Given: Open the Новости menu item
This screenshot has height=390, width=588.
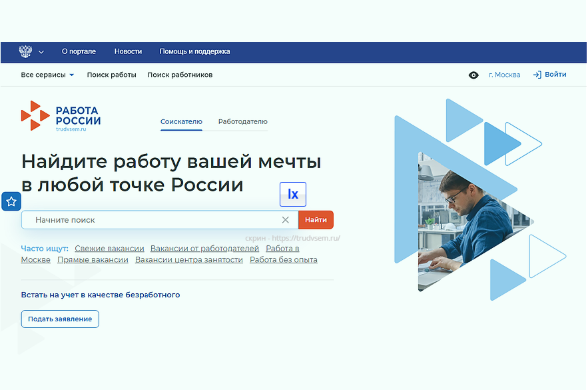Looking at the screenshot, I should pyautogui.click(x=128, y=51).
